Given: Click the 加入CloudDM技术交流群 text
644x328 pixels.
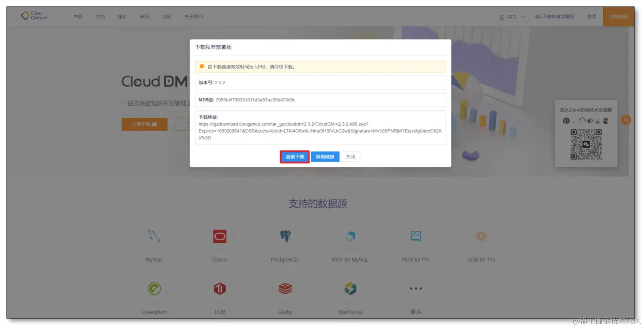Looking at the screenshot, I should pyautogui.click(x=586, y=110).
